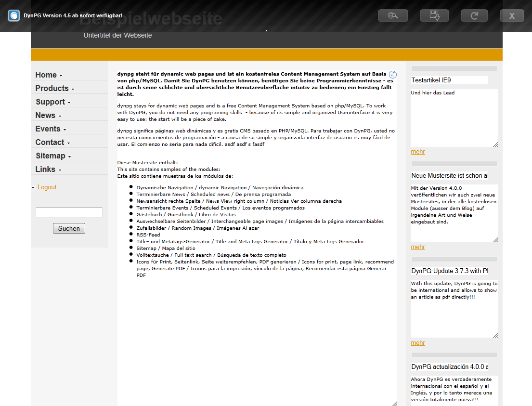Close the DynPG admin toolbar

[x=511, y=16]
